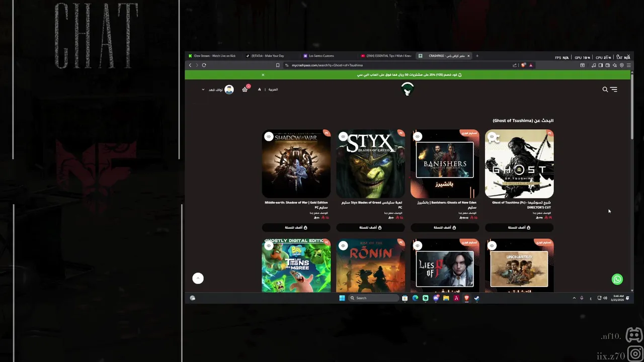Switch to iDew Stream Kick tab
The width and height of the screenshot is (644, 362).
215,56
